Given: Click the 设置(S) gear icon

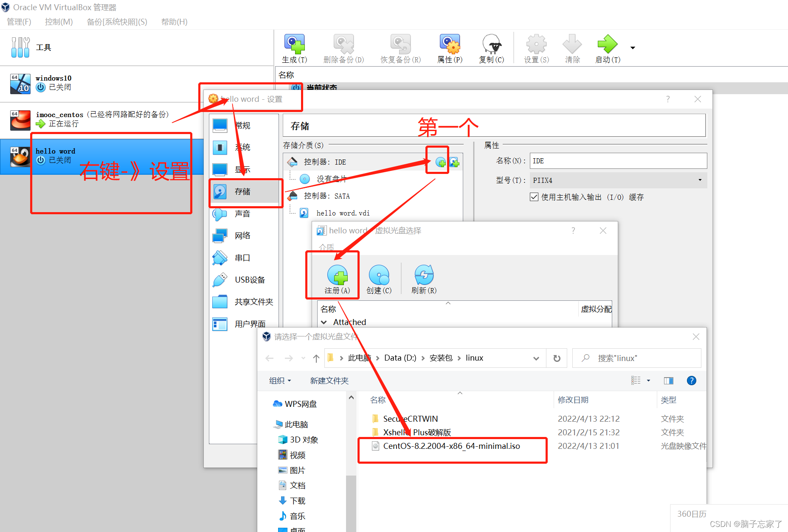Looking at the screenshot, I should coord(537,44).
